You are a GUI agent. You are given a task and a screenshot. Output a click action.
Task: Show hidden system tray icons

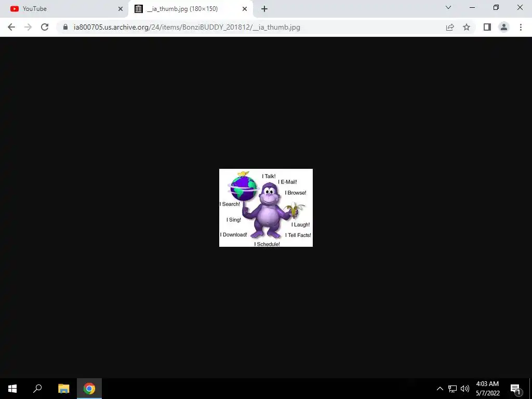pos(440,389)
